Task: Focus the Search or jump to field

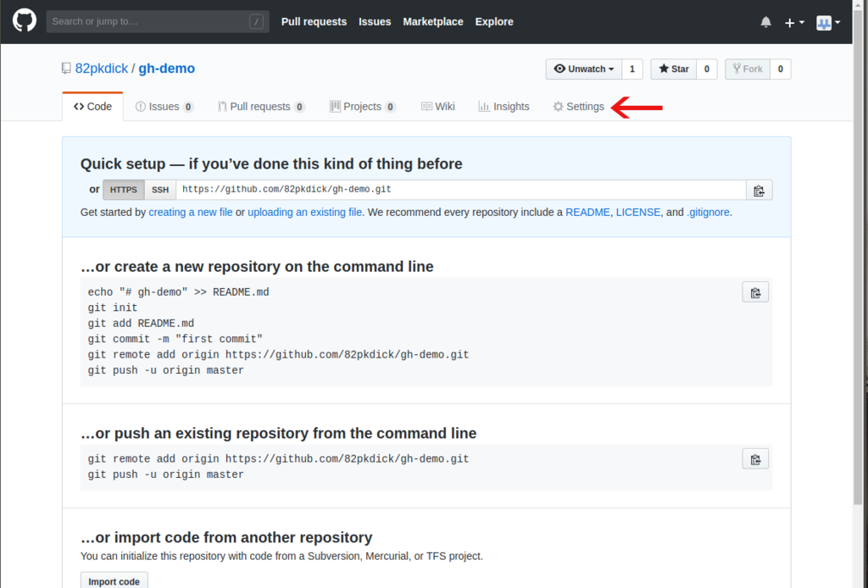Action: pos(158,21)
